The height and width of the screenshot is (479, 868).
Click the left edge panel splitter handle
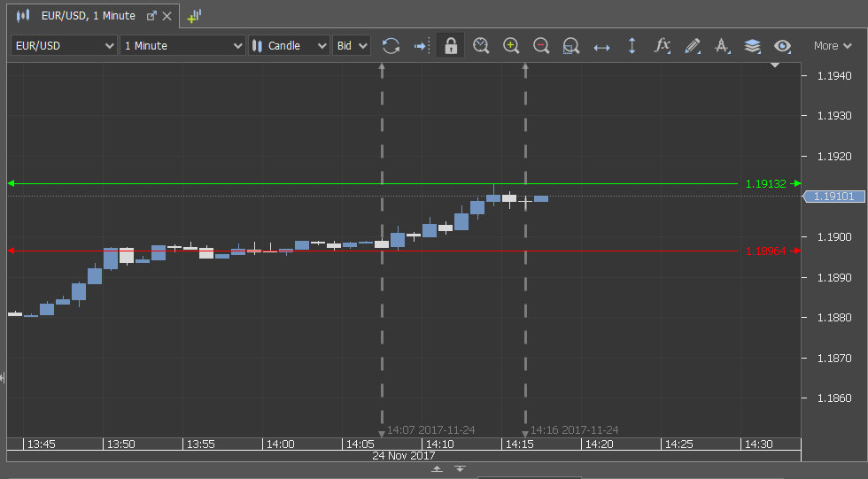(3, 378)
